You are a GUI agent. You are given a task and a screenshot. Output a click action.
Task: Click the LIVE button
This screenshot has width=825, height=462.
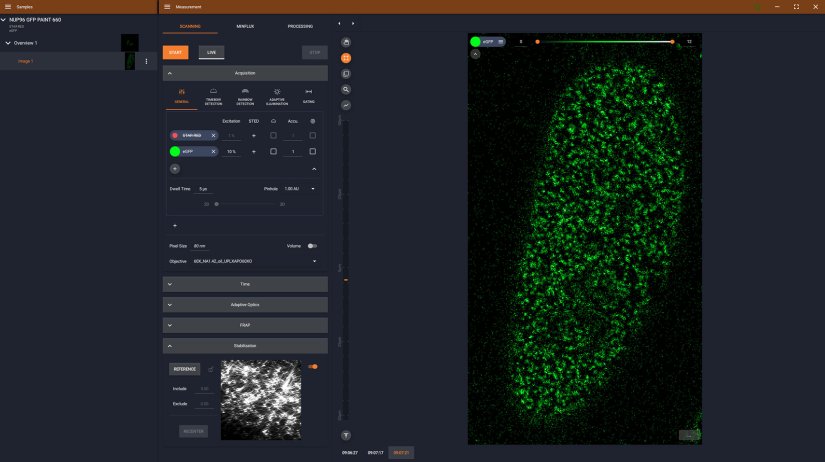(212, 53)
